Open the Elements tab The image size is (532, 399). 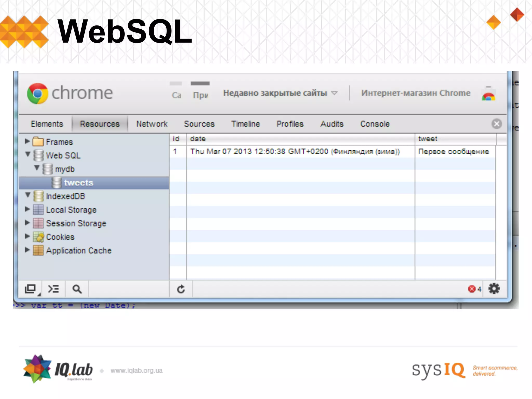47,124
